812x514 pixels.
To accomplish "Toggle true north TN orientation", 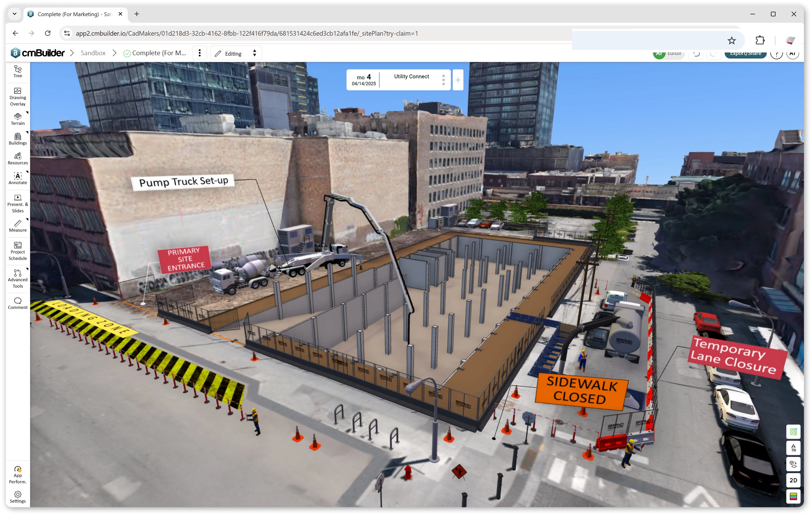I will click(793, 448).
